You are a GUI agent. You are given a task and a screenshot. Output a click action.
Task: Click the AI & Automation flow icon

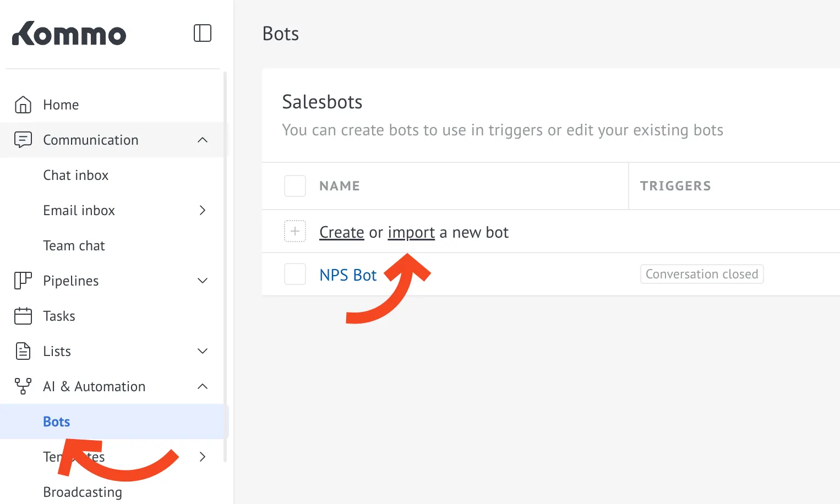23,386
